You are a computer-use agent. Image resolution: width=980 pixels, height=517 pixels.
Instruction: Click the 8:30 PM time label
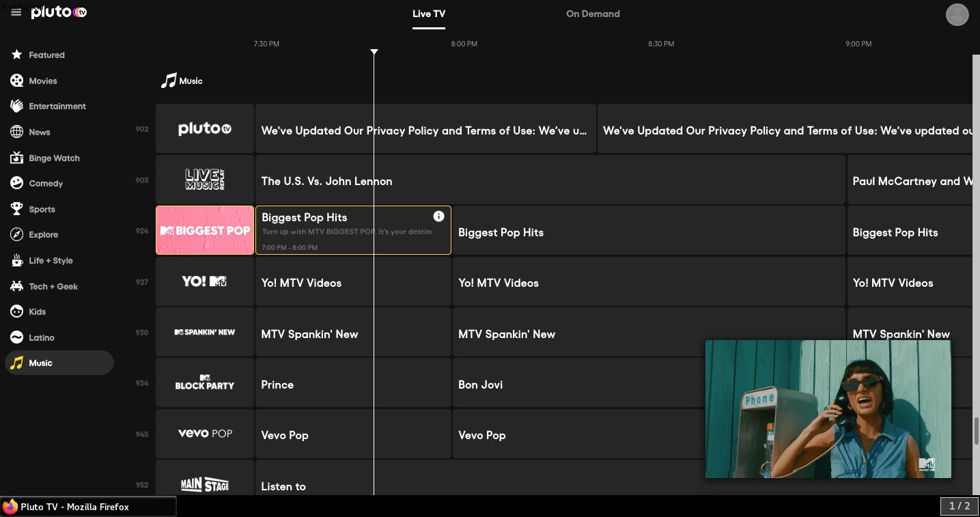pyautogui.click(x=661, y=44)
